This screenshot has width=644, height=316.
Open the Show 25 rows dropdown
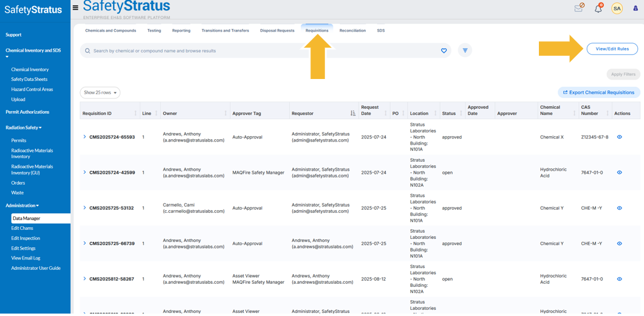[x=100, y=93]
